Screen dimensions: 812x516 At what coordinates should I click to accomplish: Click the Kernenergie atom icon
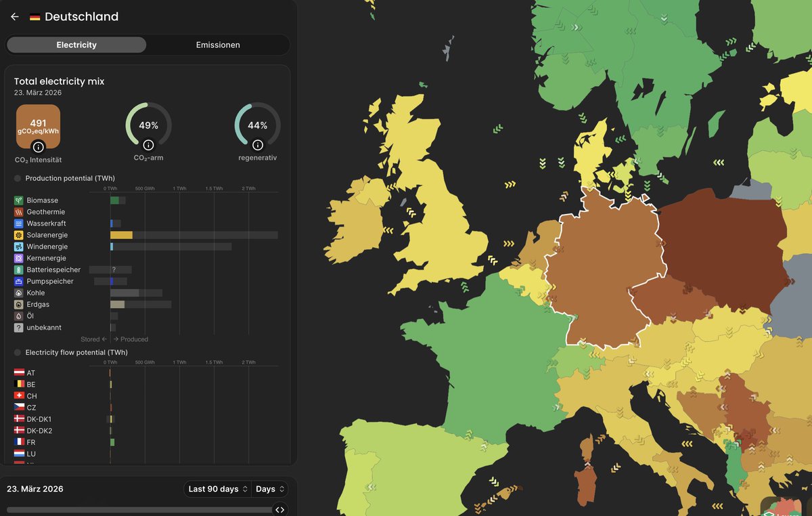coord(19,258)
